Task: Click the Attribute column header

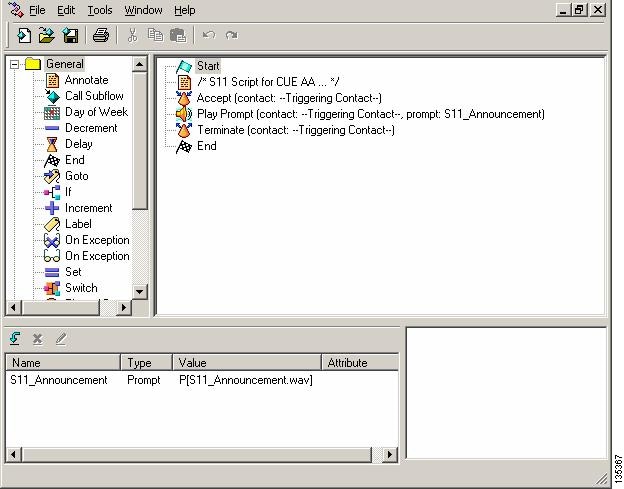Action: 360,362
